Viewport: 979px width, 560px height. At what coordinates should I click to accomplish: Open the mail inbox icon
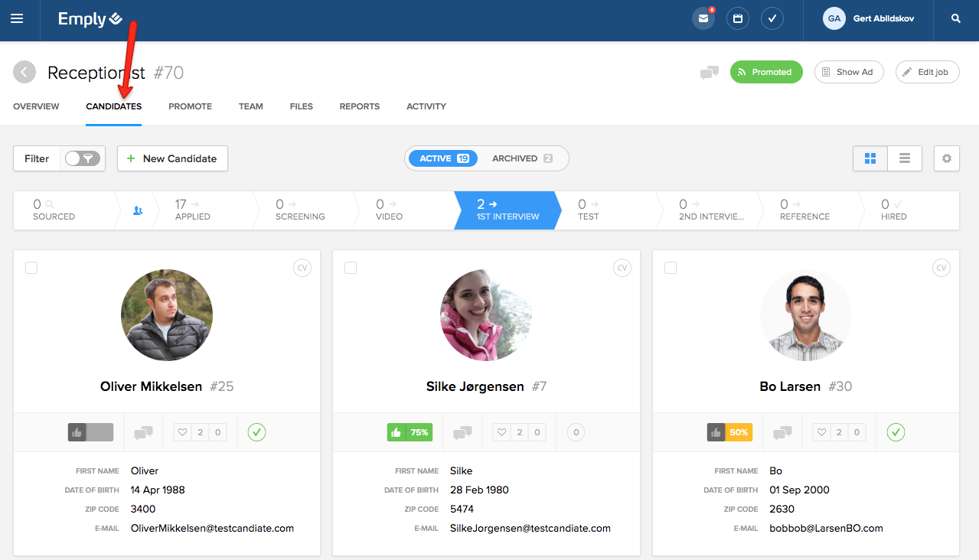pos(703,19)
